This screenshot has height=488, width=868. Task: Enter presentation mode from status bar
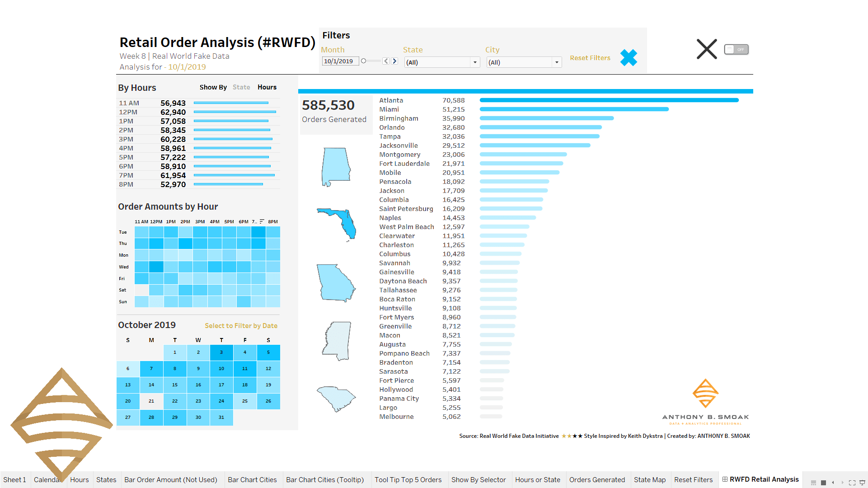pos(862,483)
